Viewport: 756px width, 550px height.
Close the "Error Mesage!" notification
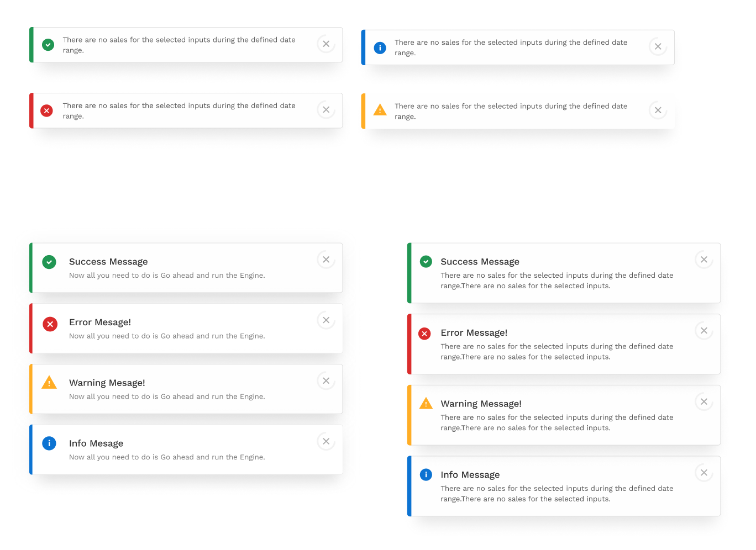click(326, 320)
